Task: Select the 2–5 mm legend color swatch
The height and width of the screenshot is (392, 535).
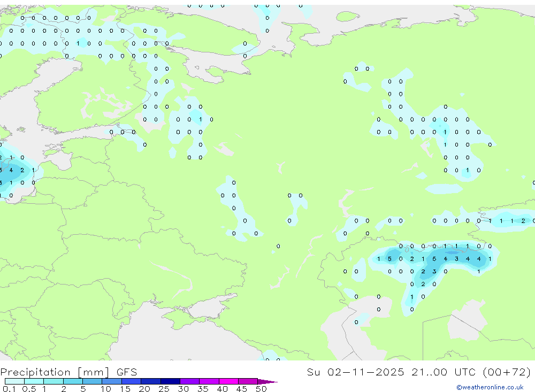Action: (x=73, y=381)
